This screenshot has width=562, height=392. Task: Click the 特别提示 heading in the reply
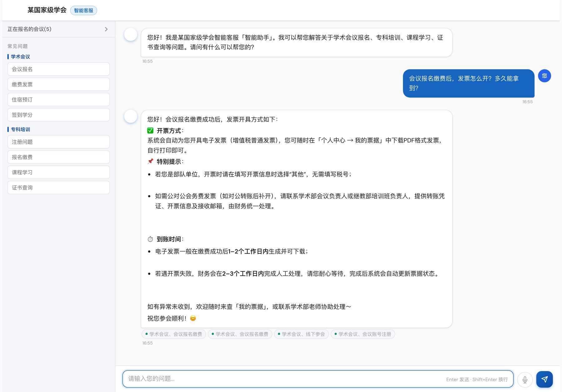tap(169, 162)
